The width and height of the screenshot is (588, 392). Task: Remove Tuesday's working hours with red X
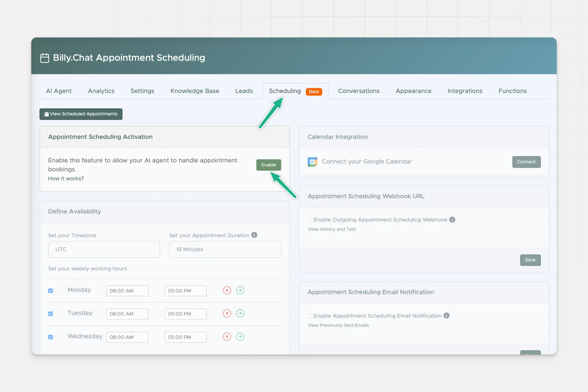(227, 313)
